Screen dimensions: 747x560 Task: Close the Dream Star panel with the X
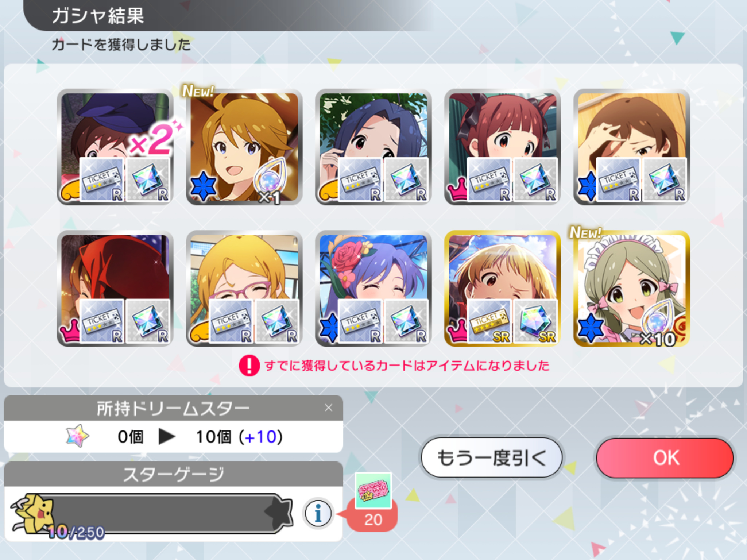point(329,408)
